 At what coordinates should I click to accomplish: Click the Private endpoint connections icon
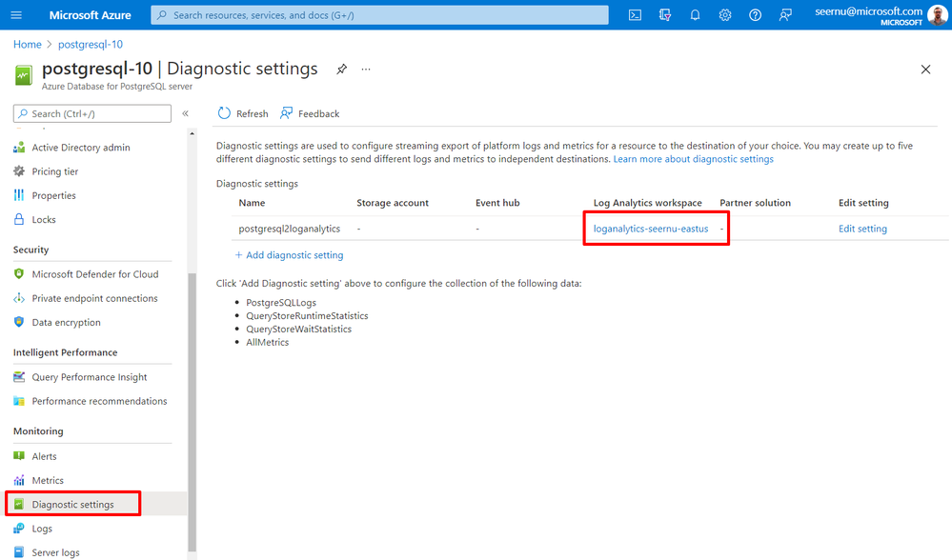point(19,298)
